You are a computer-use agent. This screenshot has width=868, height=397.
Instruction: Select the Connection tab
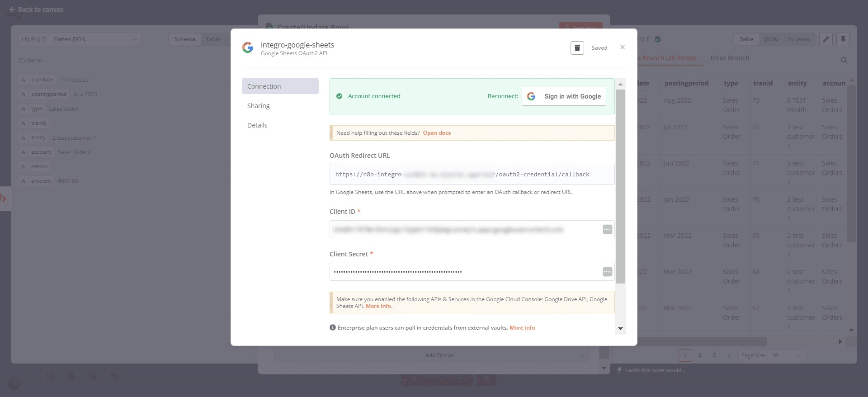point(280,86)
